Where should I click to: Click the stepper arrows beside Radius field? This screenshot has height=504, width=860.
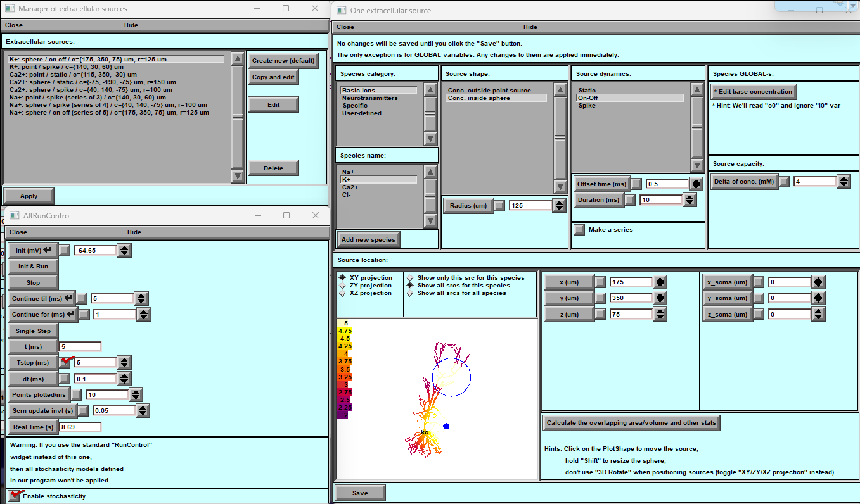point(558,205)
